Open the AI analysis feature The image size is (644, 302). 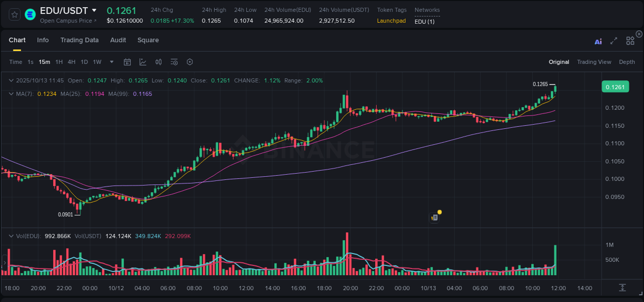(598, 41)
